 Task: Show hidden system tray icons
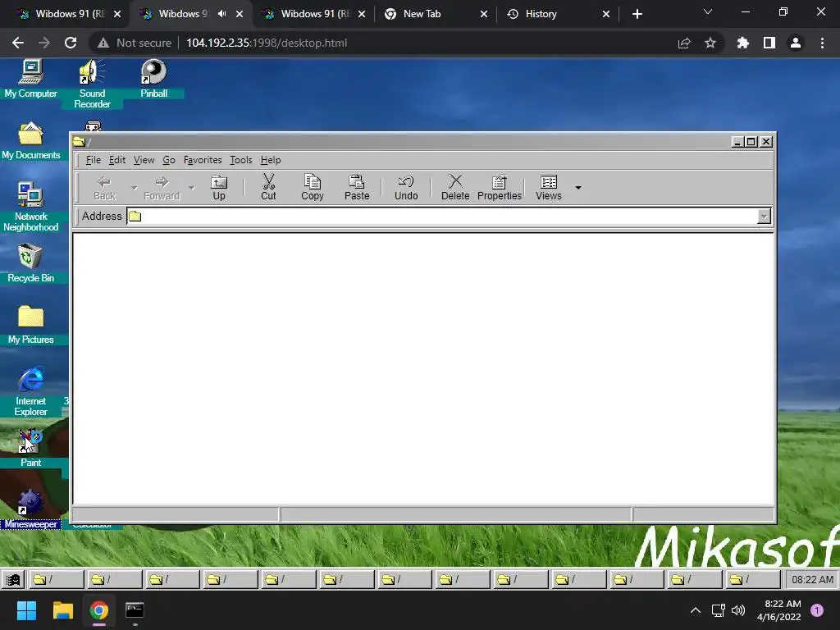[696, 610]
